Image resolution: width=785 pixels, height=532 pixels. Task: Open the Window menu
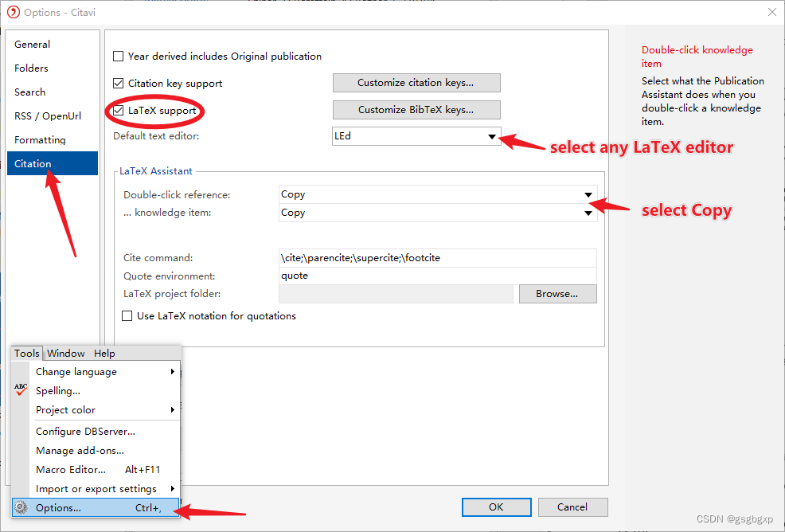tap(65, 353)
